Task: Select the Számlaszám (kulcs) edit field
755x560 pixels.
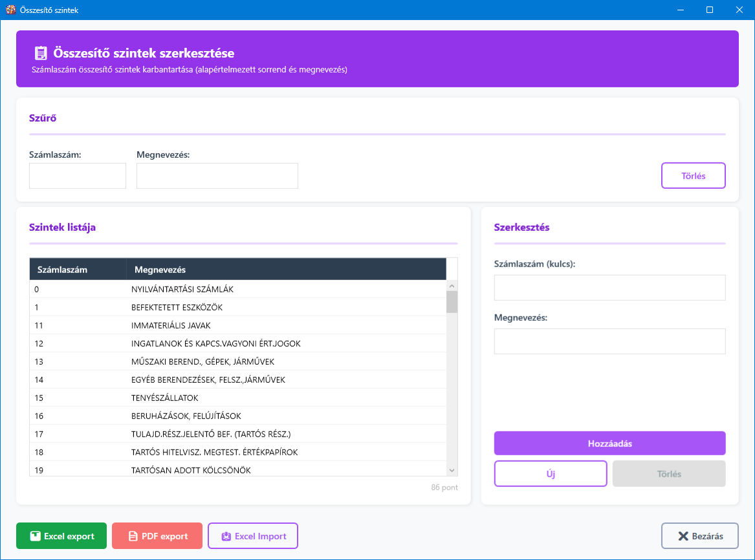Action: (609, 288)
